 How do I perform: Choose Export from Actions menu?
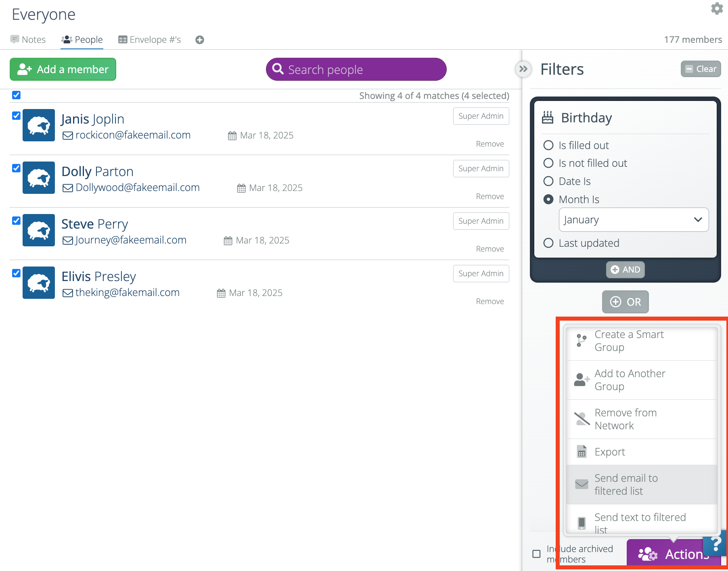coord(642,452)
